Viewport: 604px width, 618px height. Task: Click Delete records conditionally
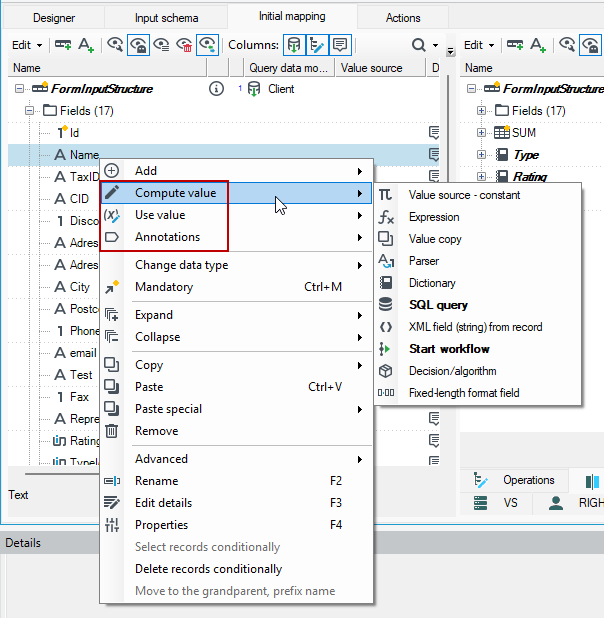click(236, 569)
